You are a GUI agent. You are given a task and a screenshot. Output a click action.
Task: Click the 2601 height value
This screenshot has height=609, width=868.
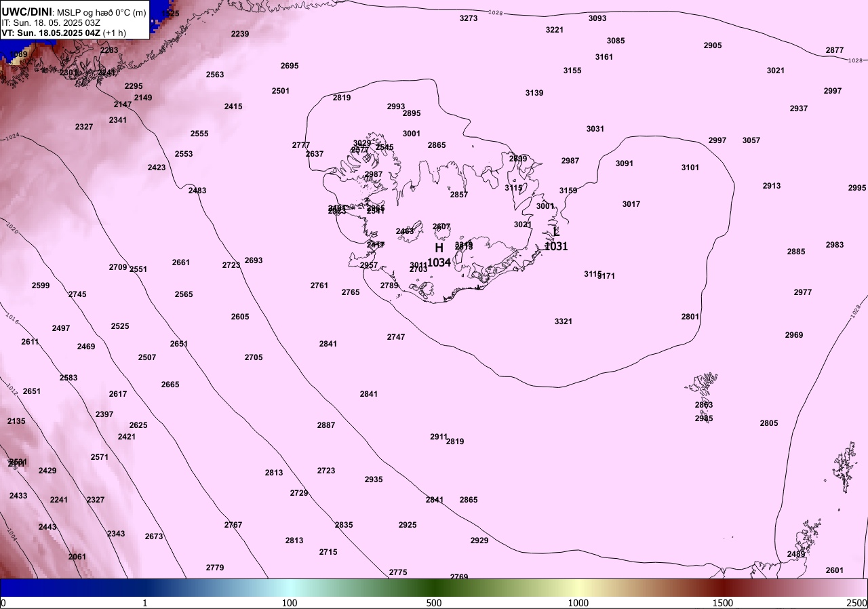(835, 570)
